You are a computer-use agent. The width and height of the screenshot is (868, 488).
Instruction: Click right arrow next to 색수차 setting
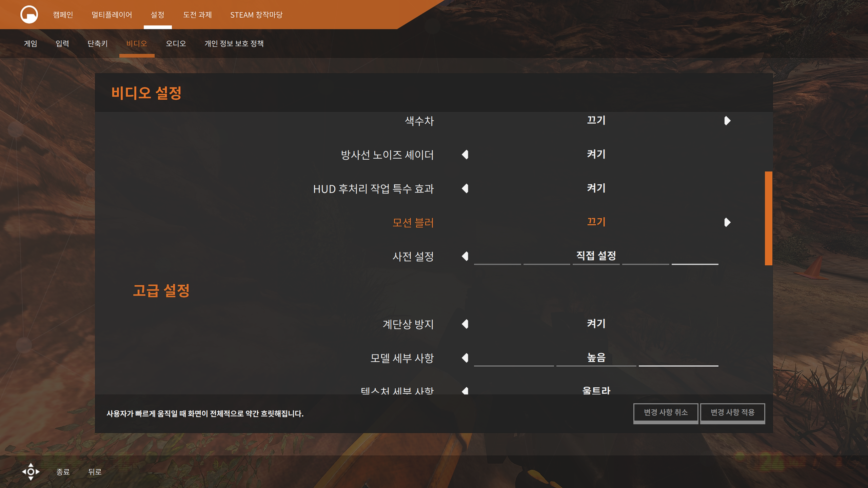727,121
